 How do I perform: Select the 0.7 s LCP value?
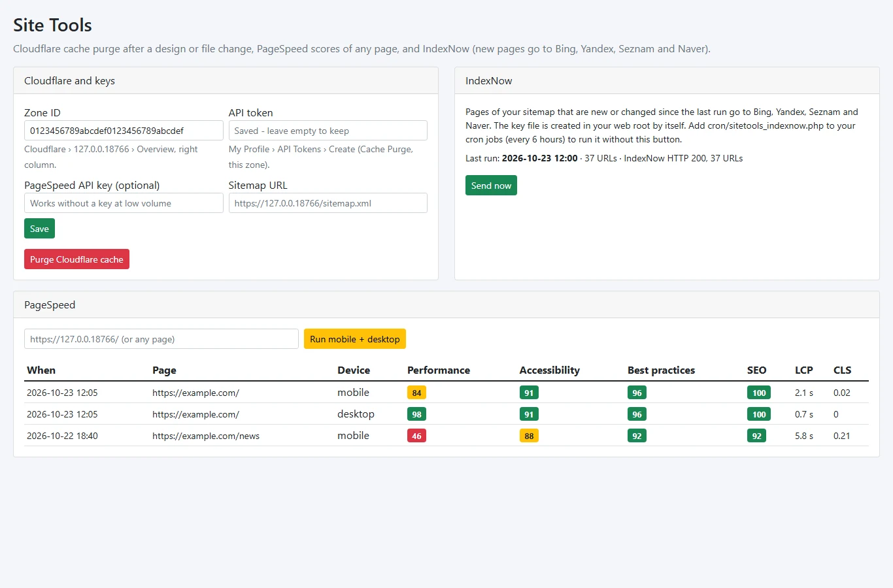[804, 414]
